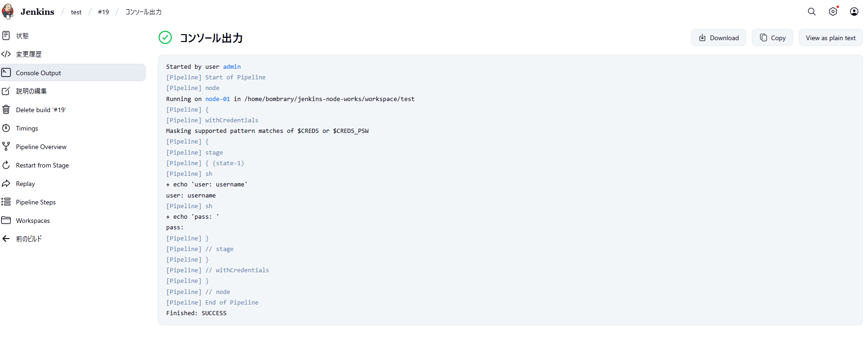
Task: Open the node-01 link
Action: point(217,99)
